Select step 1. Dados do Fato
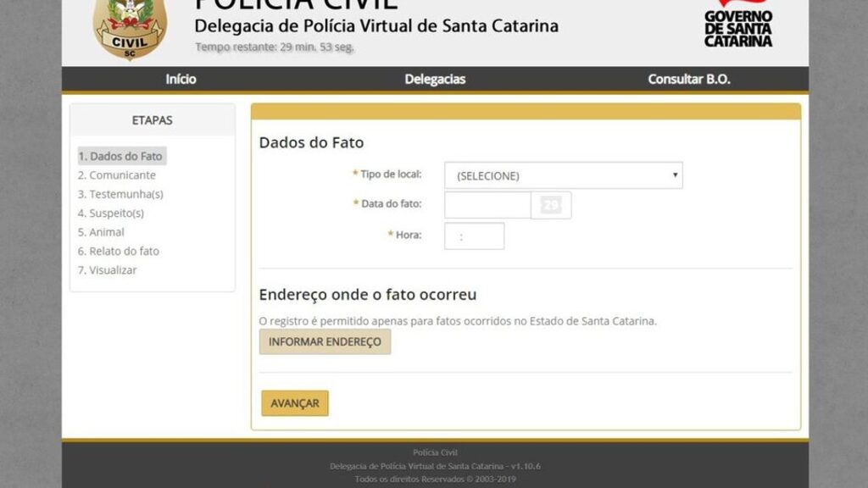The height and width of the screenshot is (488, 868). coord(120,156)
